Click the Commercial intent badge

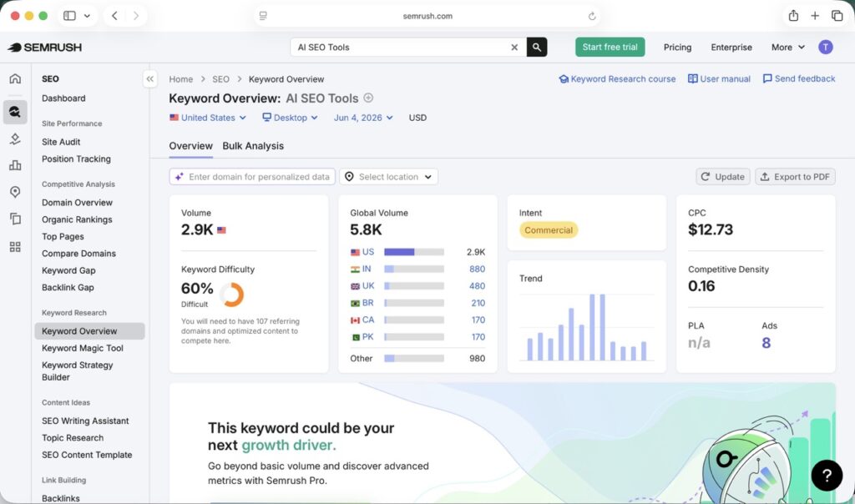click(x=549, y=230)
